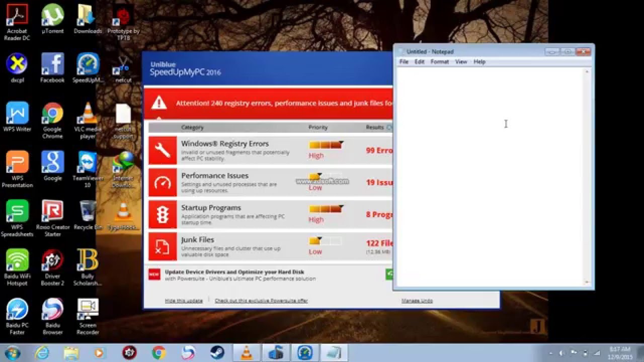Open the File menu in Notepad
Viewport: 644px width, 362px height.
point(404,62)
